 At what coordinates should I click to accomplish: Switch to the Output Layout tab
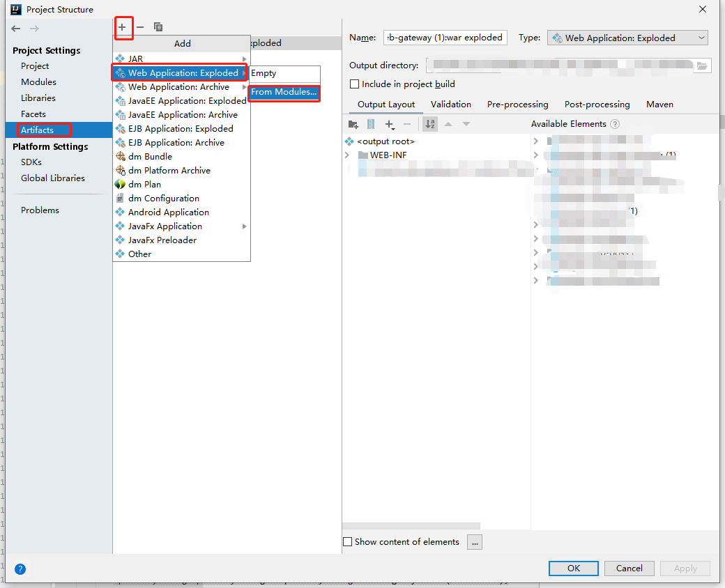[386, 105]
